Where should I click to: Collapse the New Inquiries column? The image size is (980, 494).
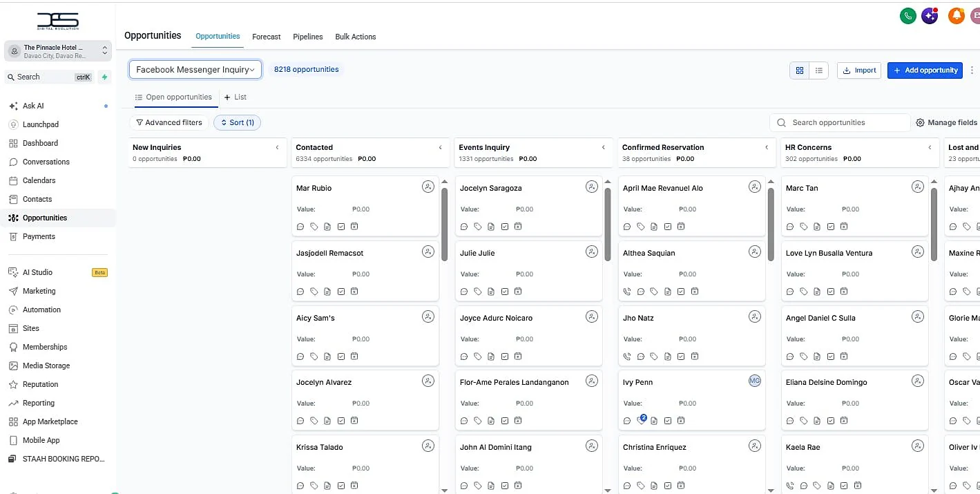(x=278, y=147)
